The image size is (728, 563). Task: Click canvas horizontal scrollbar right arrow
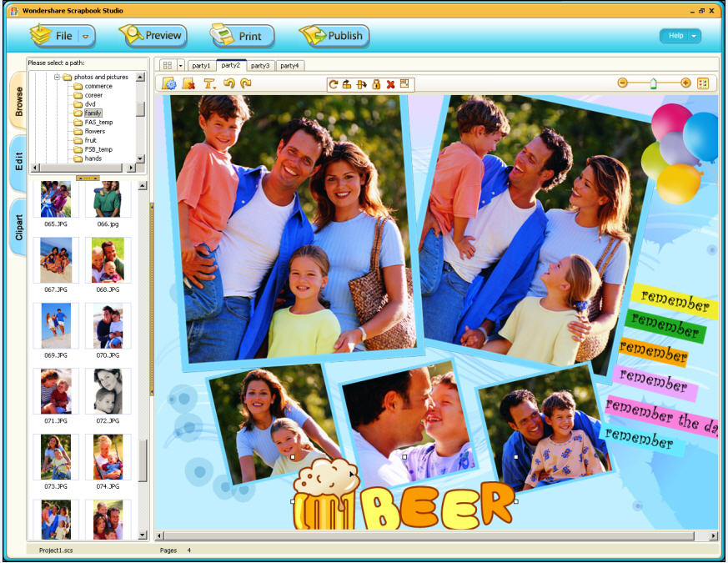coord(714,536)
